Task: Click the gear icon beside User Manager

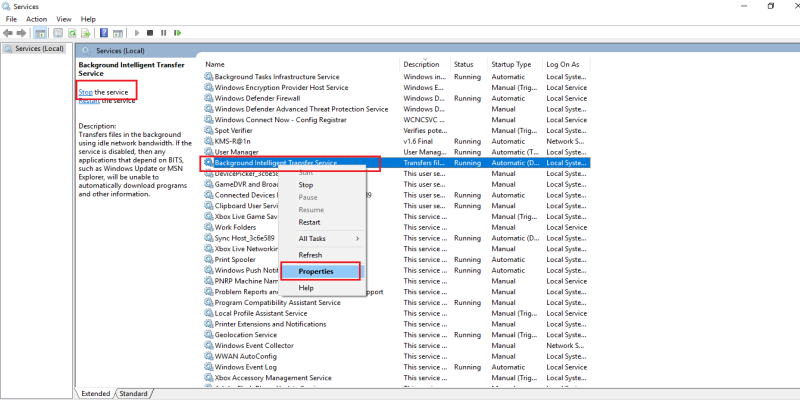Action: coord(209,152)
